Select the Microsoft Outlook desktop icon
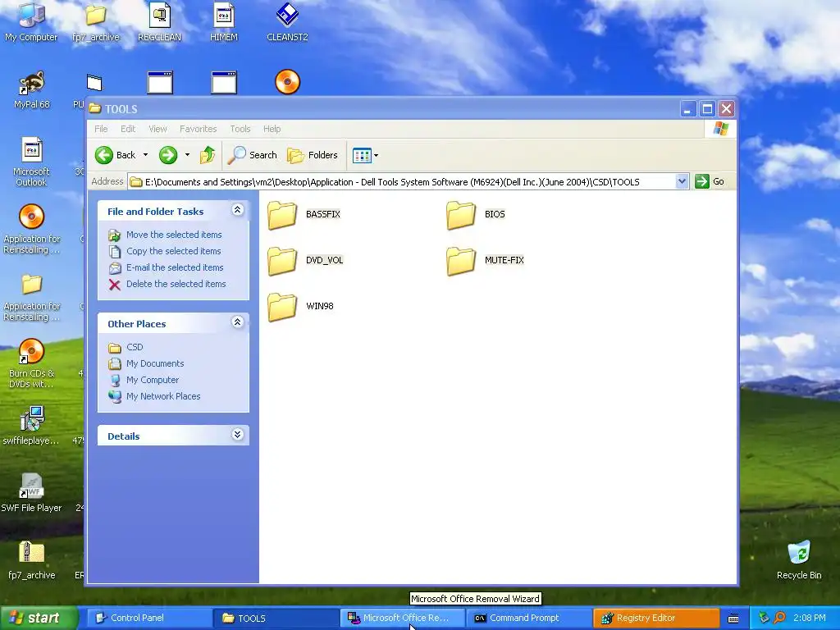Image resolution: width=840 pixels, height=630 pixels. pos(32,150)
